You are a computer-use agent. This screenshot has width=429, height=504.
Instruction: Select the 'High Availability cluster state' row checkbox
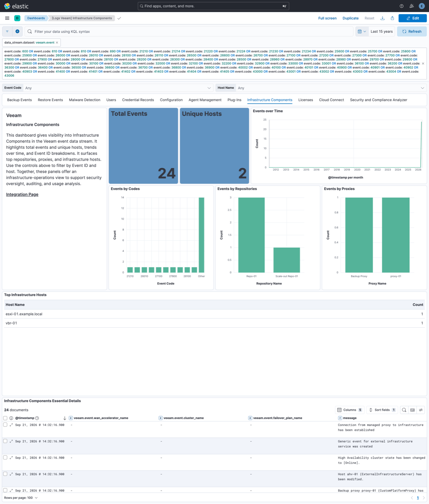pos(5,458)
